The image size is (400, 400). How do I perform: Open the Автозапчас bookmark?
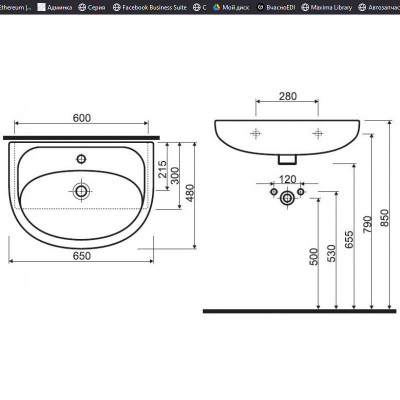click(379, 7)
